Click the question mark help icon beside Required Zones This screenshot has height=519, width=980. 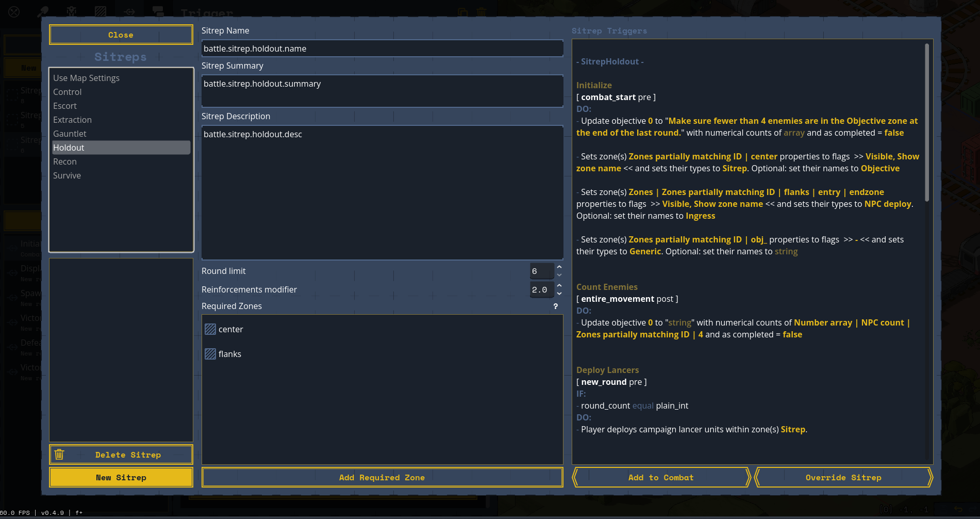555,306
